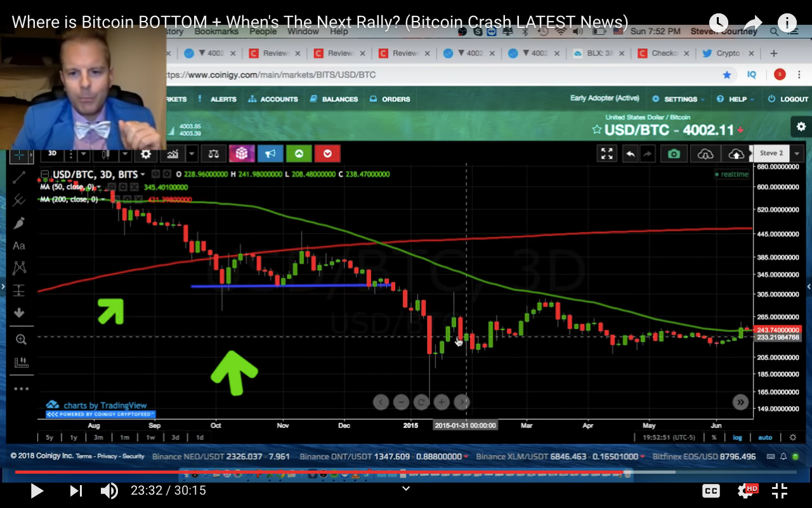Open the ACCOUNTS menu item
Screen dimensions: 812x508
coord(273,99)
